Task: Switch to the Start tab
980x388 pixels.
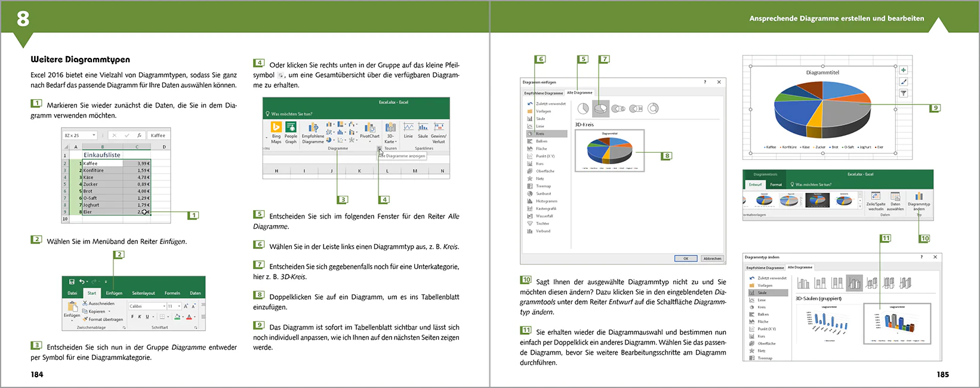Action: pyautogui.click(x=92, y=293)
